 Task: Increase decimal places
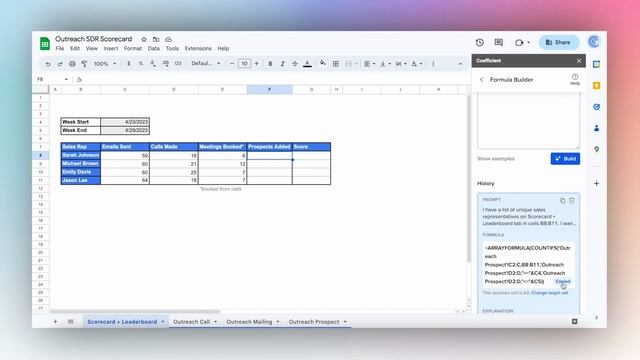point(165,64)
